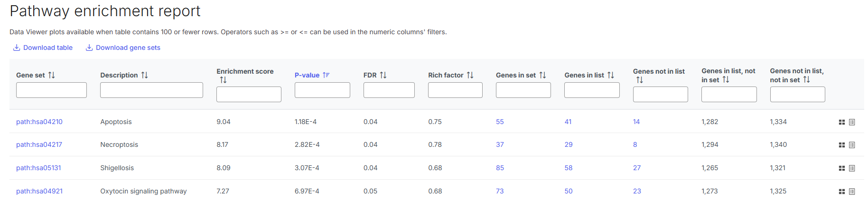Download the table

coord(43,48)
